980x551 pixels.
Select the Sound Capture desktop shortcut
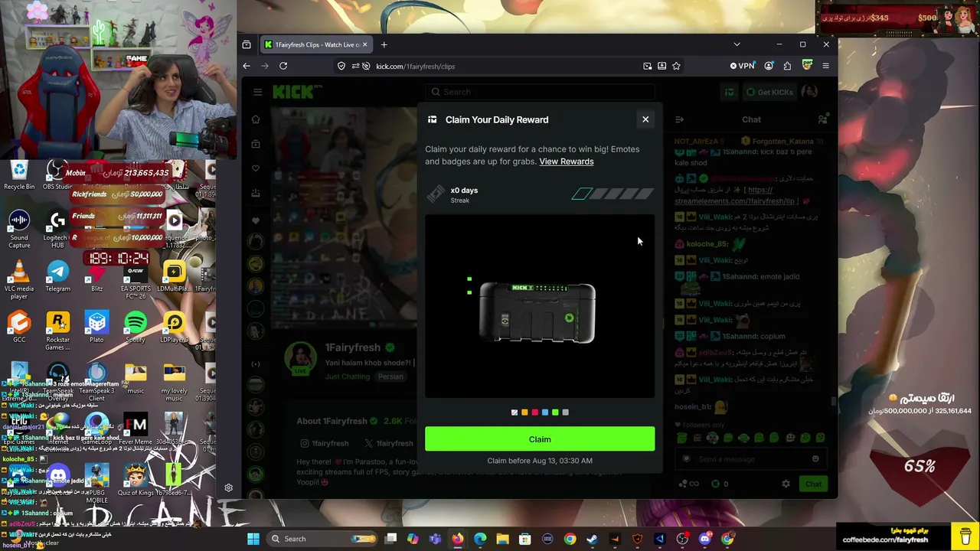[x=19, y=230]
